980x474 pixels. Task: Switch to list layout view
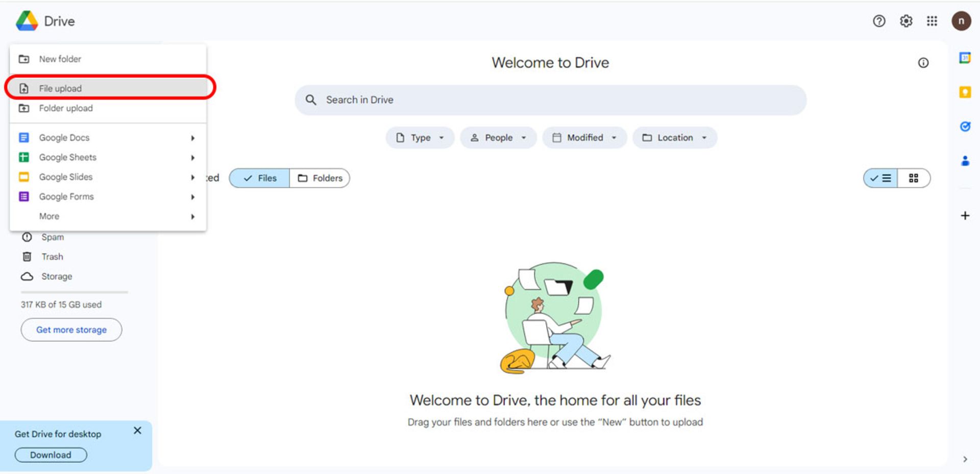click(880, 178)
